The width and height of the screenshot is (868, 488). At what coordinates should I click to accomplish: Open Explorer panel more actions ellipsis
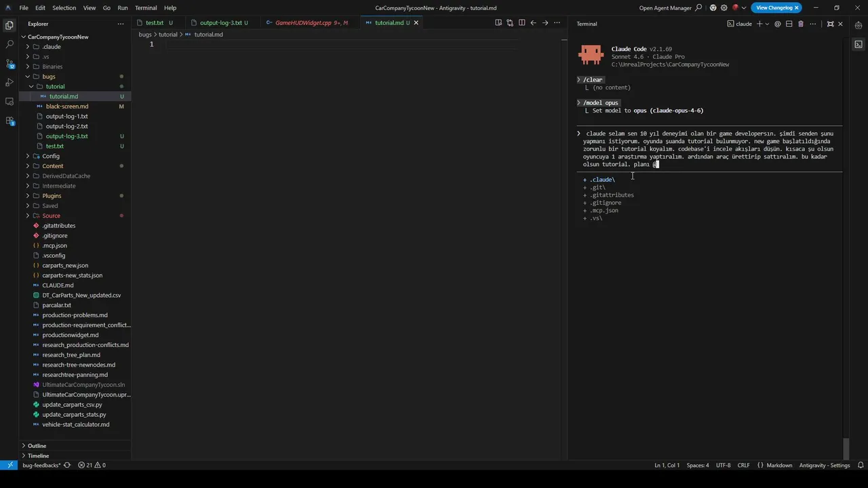121,24
